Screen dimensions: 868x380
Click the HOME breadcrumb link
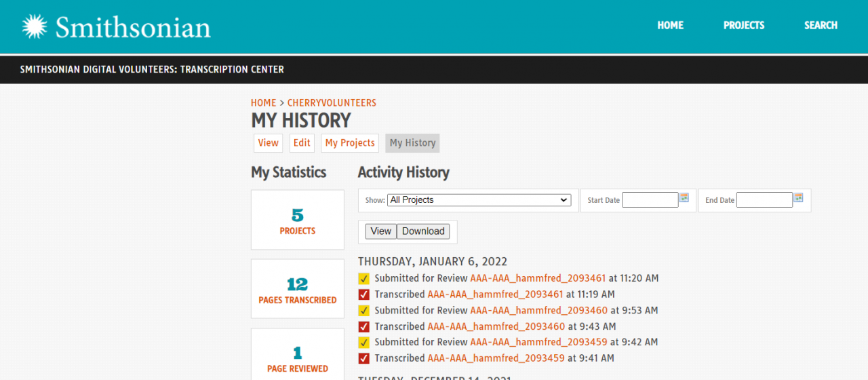(x=264, y=103)
